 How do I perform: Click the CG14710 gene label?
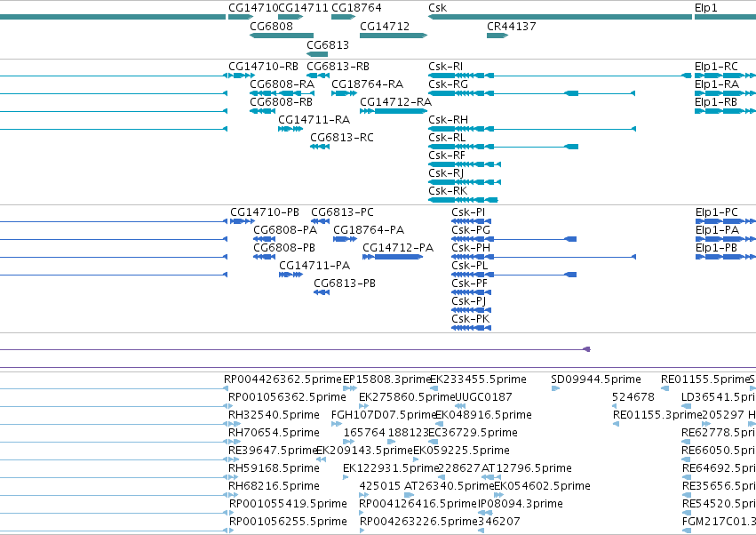pyautogui.click(x=253, y=8)
